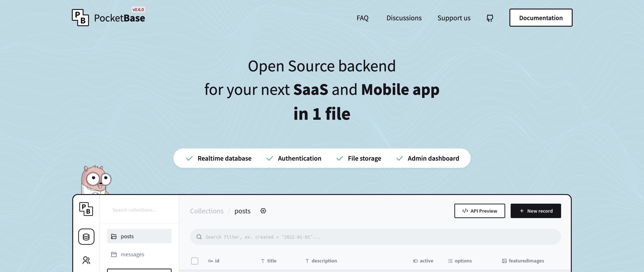Click the gopher mascot image
Viewport: 644px width, 272px height.
(x=96, y=180)
